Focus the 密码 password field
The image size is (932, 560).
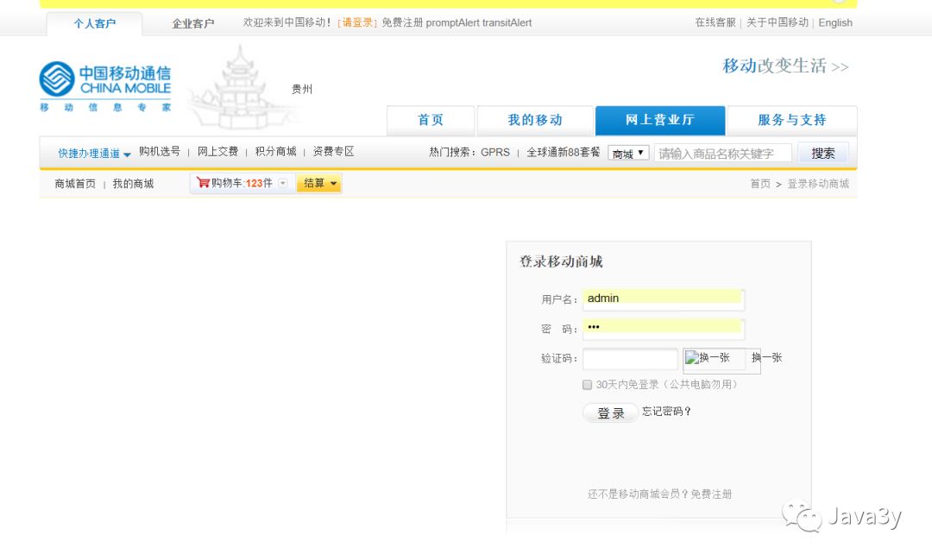click(664, 328)
